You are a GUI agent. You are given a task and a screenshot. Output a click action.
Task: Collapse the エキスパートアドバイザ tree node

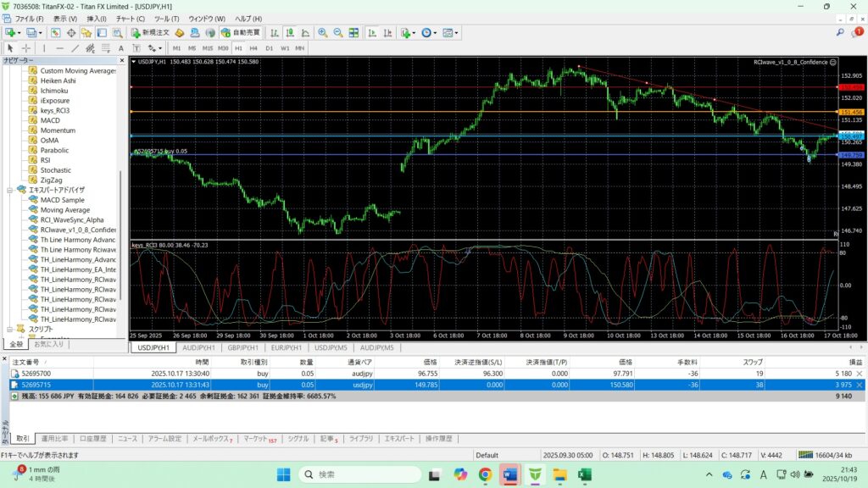coord(10,191)
